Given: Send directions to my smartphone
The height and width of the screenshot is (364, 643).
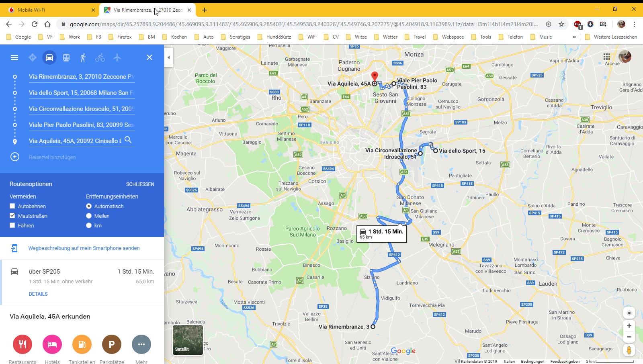Looking at the screenshot, I should [84, 248].
